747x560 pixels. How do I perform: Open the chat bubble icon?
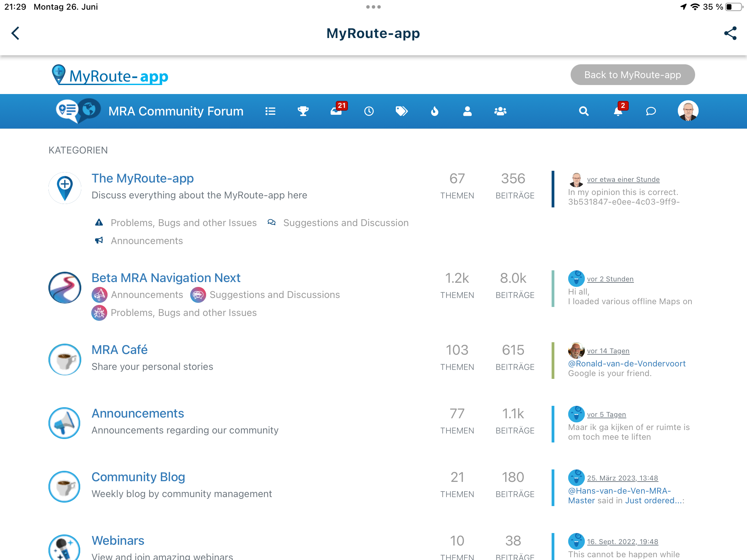(651, 111)
